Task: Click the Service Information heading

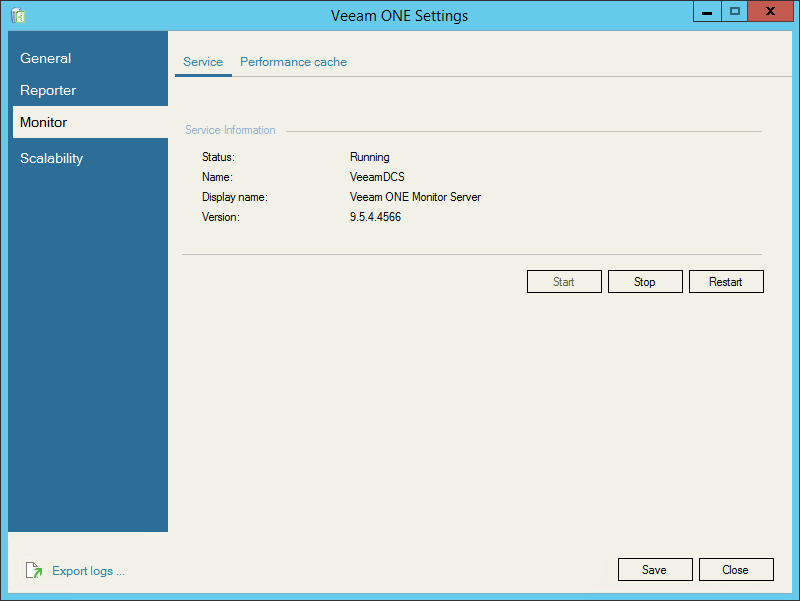Action: tap(230, 130)
